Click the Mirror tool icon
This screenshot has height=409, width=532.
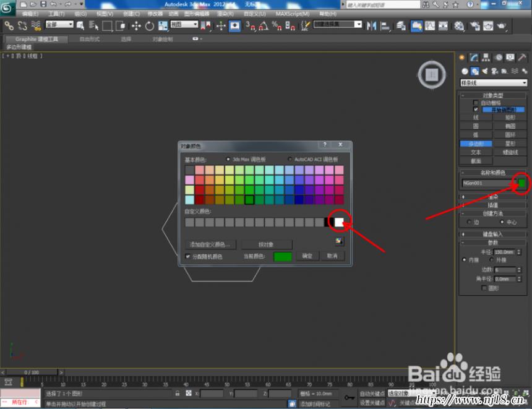(x=372, y=26)
